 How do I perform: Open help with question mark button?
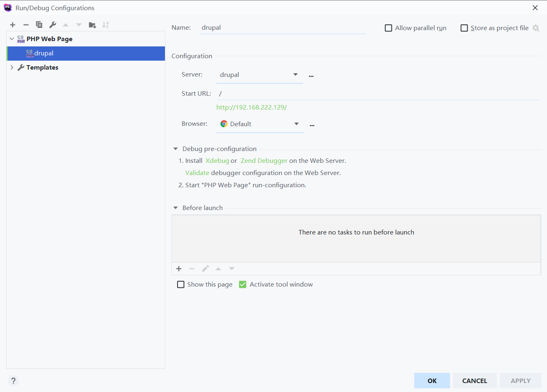(13, 381)
